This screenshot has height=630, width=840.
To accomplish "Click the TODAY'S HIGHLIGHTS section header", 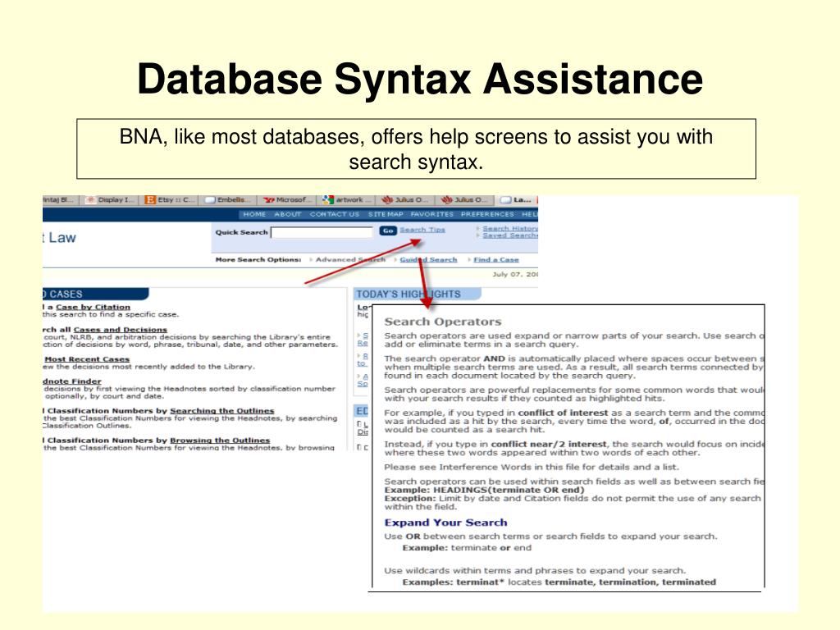I will pos(417,294).
